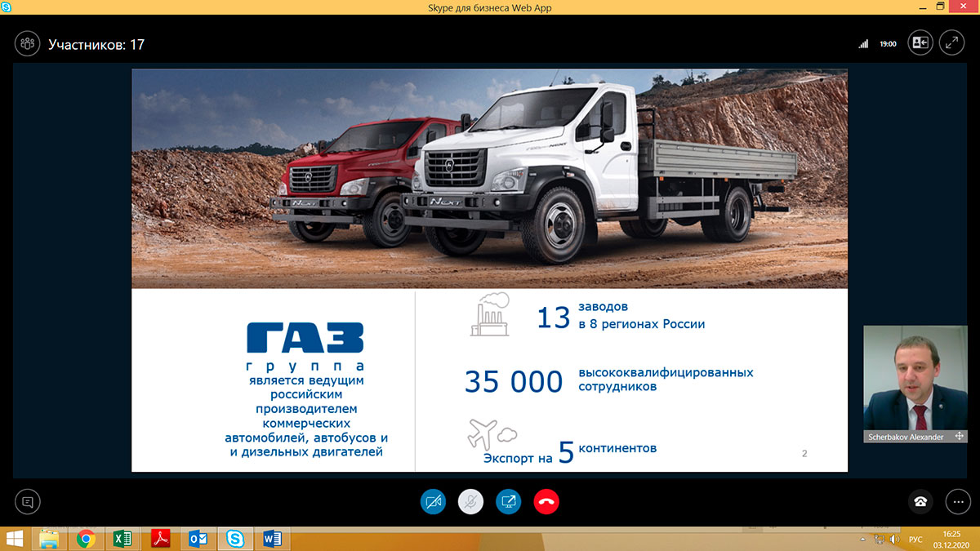Unmute the microphone button
Screen dimensions: 980x551
[x=470, y=501]
